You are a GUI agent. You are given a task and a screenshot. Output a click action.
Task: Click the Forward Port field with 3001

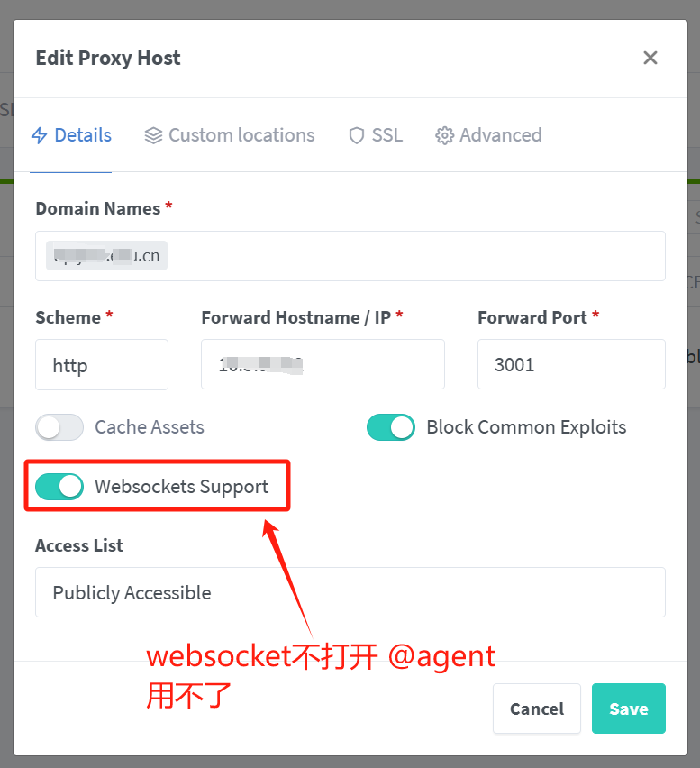(571, 364)
